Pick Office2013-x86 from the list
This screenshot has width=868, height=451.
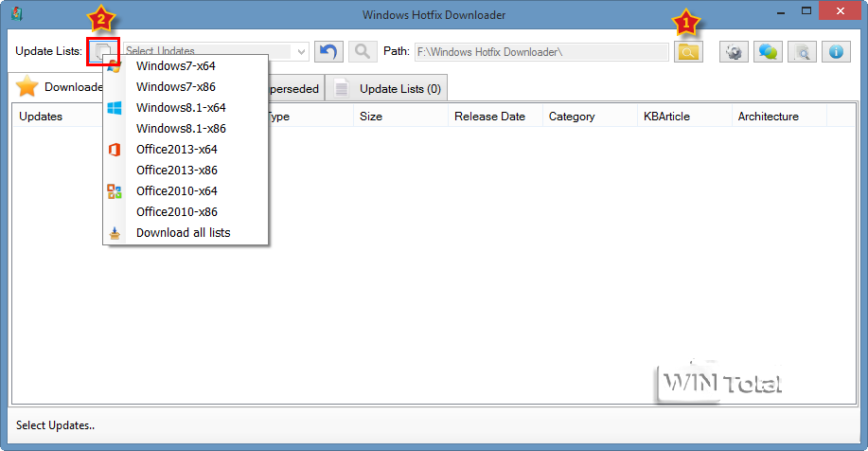click(x=186, y=171)
